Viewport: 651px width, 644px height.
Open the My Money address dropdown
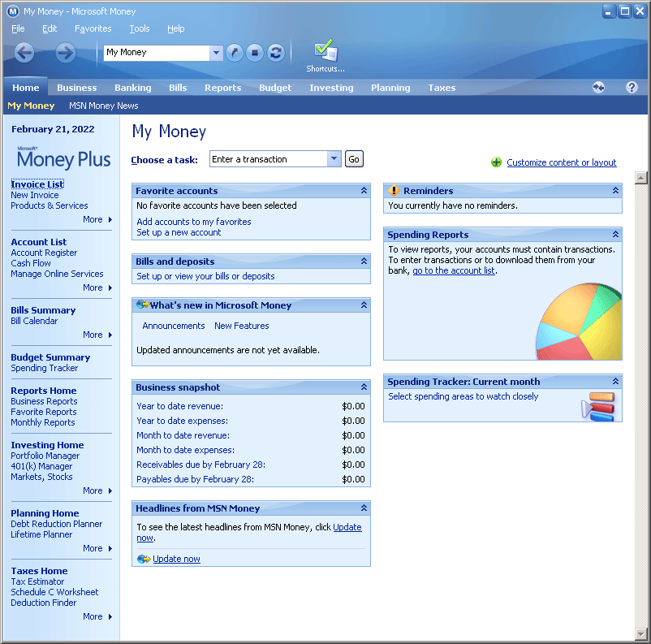[216, 53]
